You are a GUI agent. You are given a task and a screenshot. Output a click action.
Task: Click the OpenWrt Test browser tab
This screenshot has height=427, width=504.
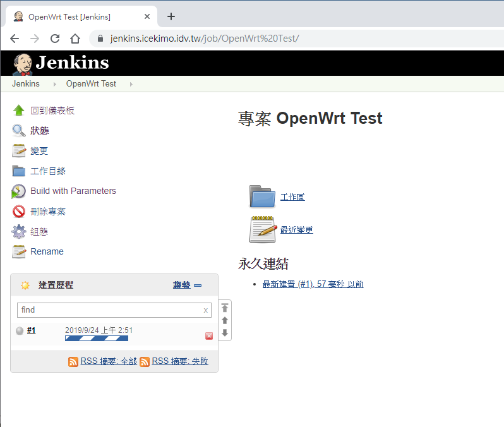click(x=81, y=16)
